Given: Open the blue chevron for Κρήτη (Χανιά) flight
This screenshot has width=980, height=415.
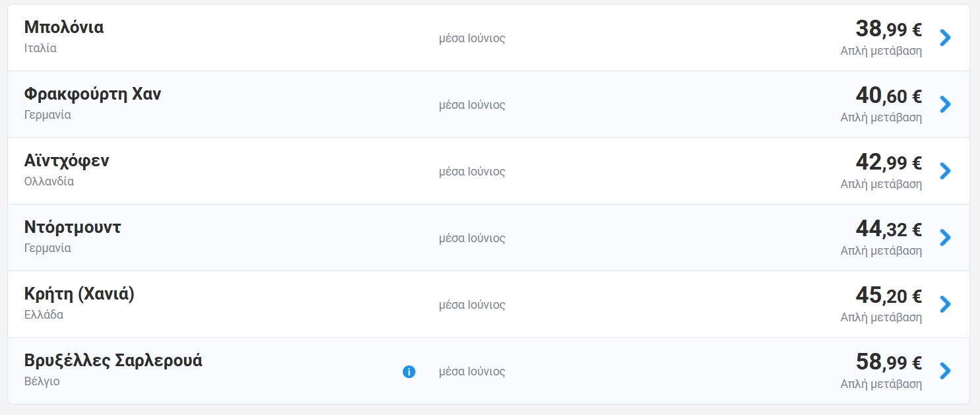Looking at the screenshot, I should click(x=945, y=304).
